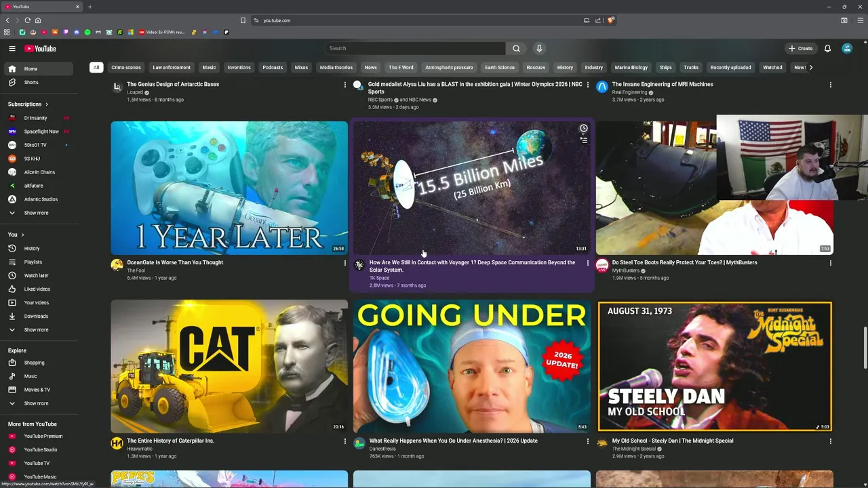
Task: Reload the page in the browser
Action: tap(27, 20)
